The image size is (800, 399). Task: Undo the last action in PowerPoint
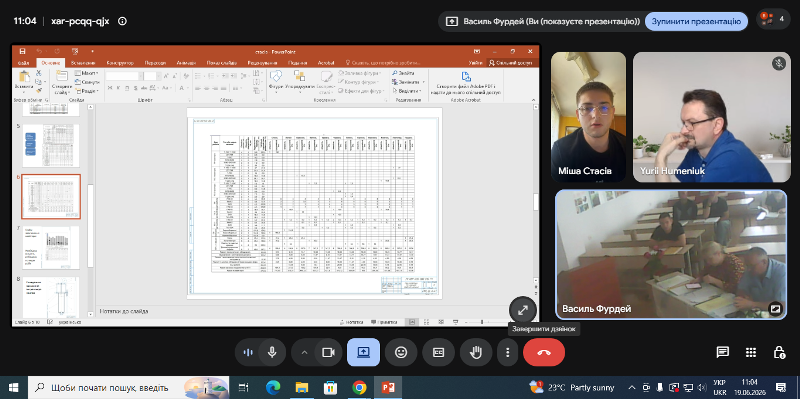click(x=39, y=51)
